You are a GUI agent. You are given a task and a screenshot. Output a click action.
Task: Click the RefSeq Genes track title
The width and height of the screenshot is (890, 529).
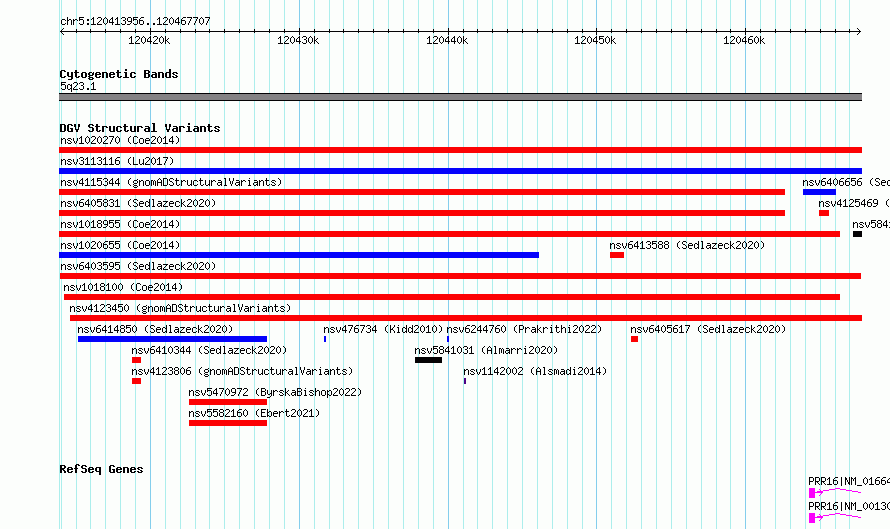pos(101,469)
